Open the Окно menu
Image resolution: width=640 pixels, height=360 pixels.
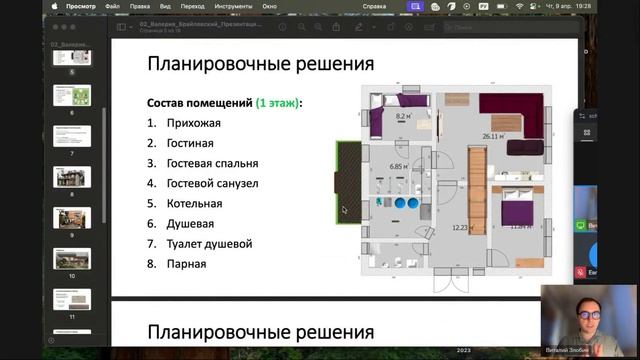tap(269, 6)
